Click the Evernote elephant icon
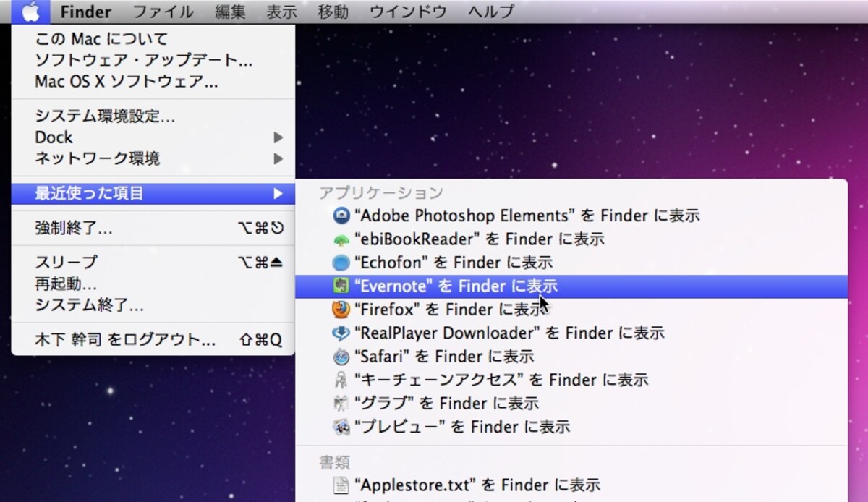Viewport: 868px width, 502px height. point(341,286)
